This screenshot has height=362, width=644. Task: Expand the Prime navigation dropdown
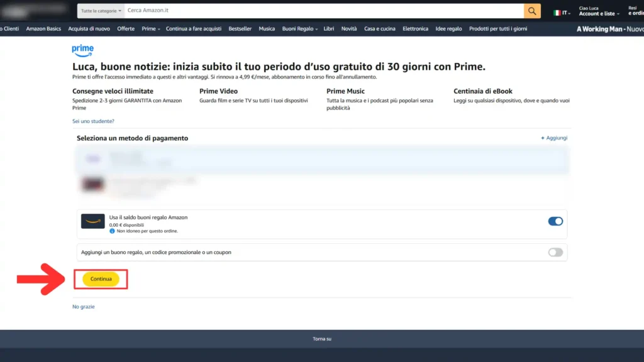(151, 29)
